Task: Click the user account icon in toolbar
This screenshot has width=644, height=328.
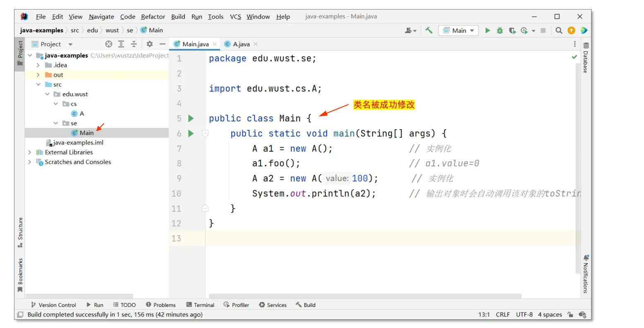Action: click(410, 30)
